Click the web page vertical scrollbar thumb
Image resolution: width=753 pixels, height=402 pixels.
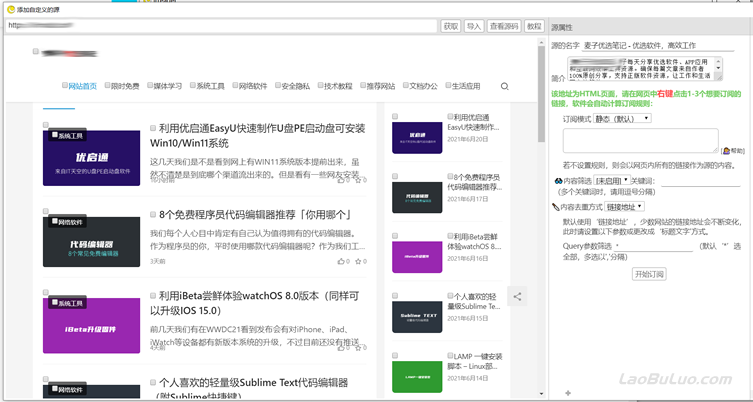[541, 94]
